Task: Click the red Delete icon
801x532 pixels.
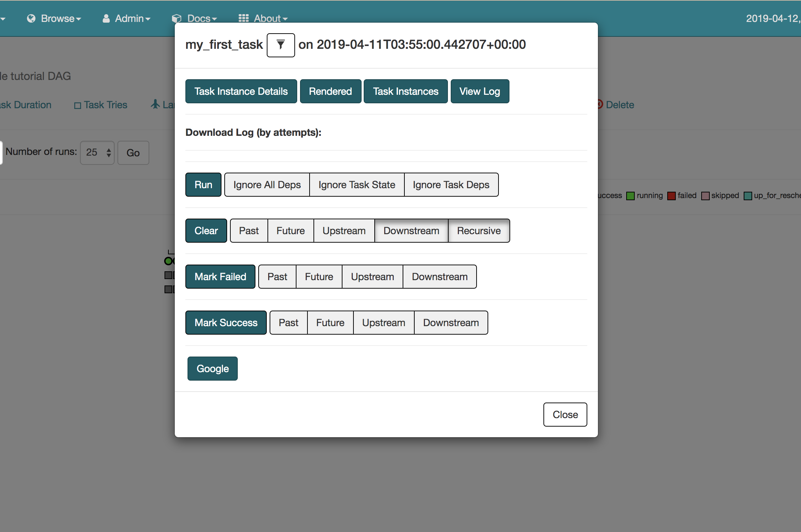Action: click(x=600, y=104)
